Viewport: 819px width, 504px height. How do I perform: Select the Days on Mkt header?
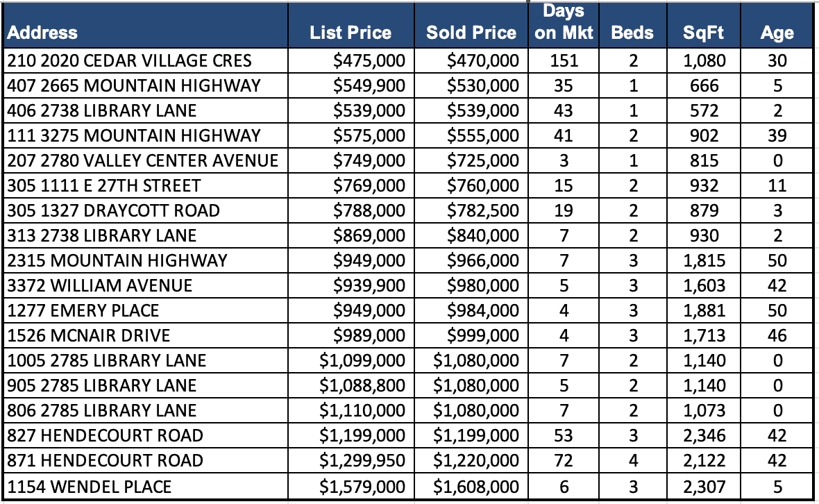[x=564, y=23]
